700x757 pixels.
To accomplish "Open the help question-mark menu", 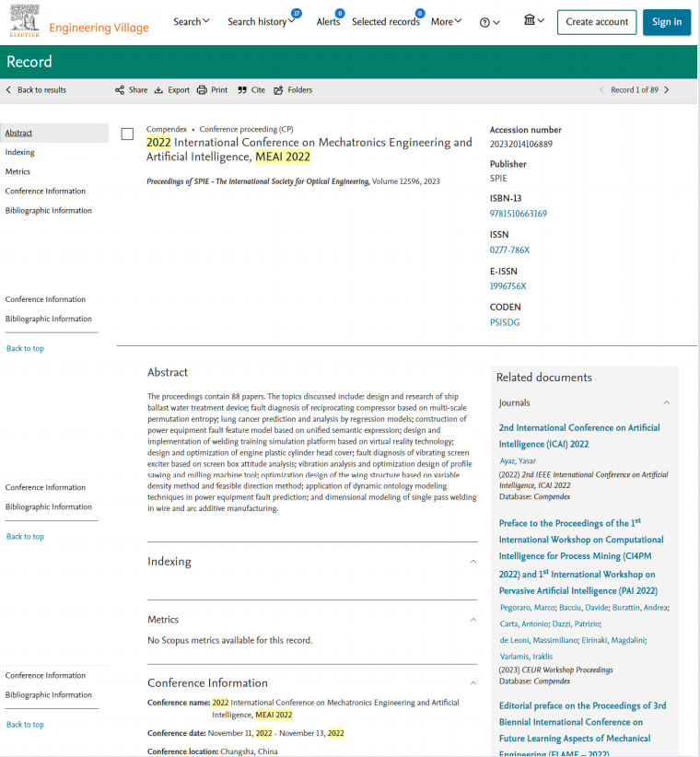I will point(489,22).
